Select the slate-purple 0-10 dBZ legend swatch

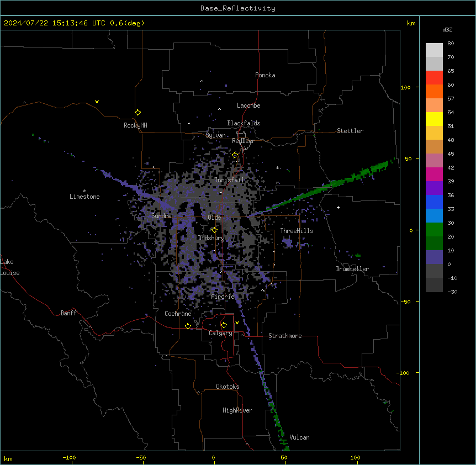tap(434, 257)
